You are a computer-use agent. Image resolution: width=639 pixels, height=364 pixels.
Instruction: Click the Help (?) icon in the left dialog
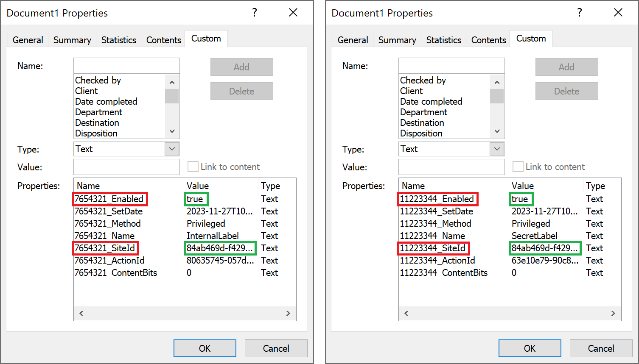[x=255, y=13]
